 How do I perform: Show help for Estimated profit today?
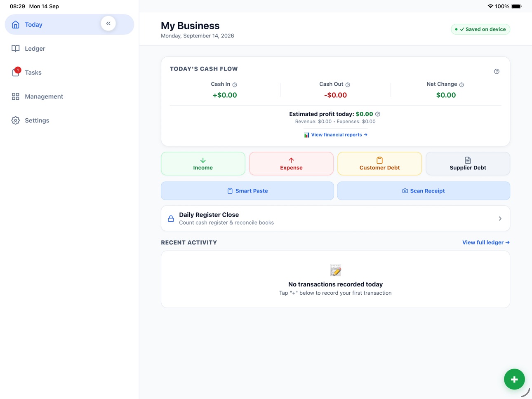click(x=378, y=114)
